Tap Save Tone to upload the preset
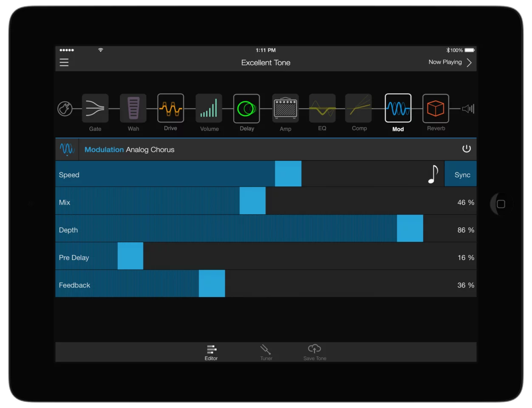 pyautogui.click(x=314, y=352)
